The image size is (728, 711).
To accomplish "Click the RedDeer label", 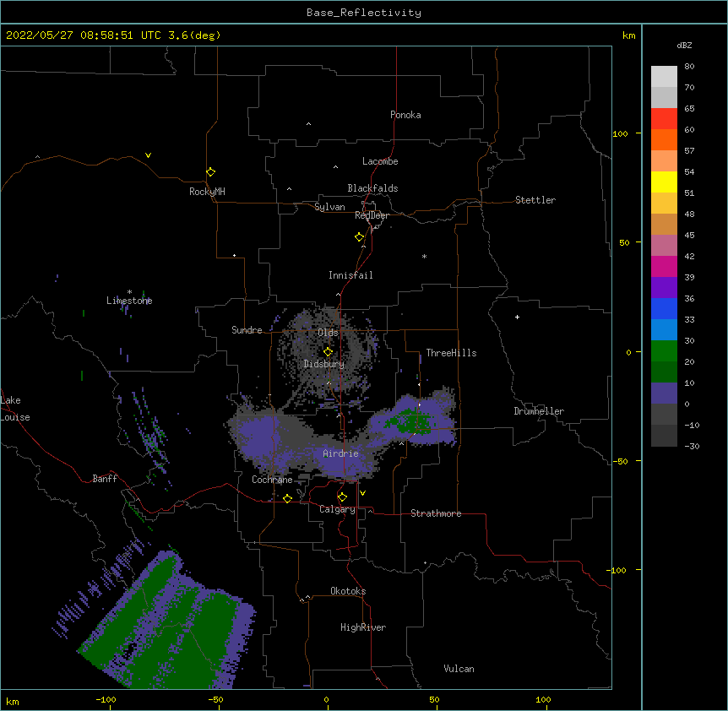I will [x=372, y=215].
